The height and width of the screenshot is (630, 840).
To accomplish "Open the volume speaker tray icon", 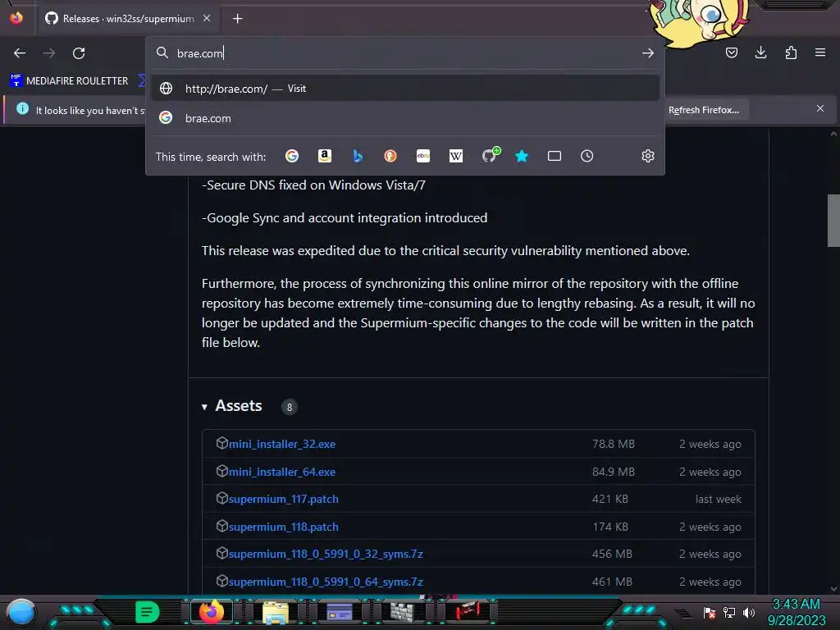I will tap(749, 612).
